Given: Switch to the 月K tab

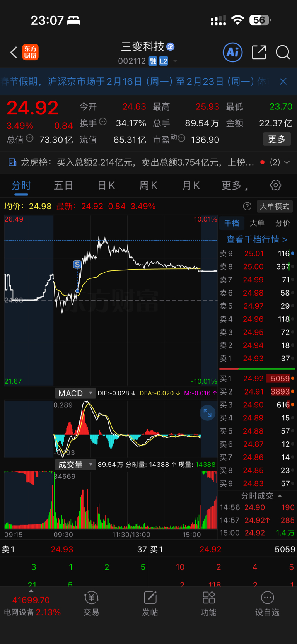Looking at the screenshot, I should 191,186.
